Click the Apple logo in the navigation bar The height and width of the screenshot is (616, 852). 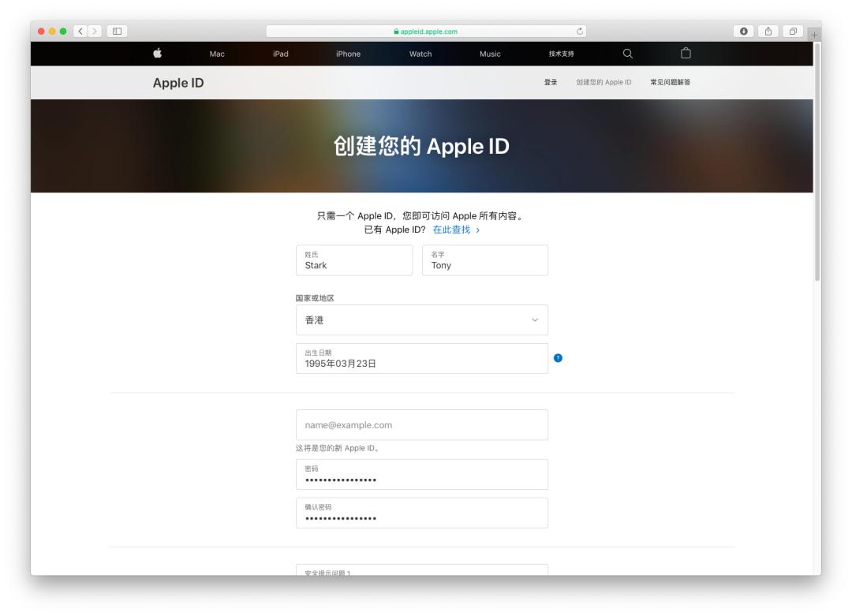pos(155,54)
